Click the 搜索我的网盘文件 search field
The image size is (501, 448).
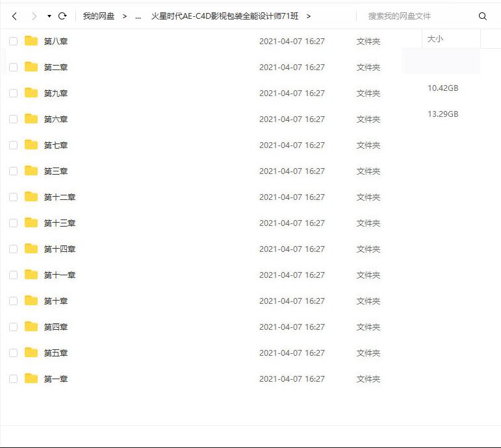pyautogui.click(x=416, y=16)
